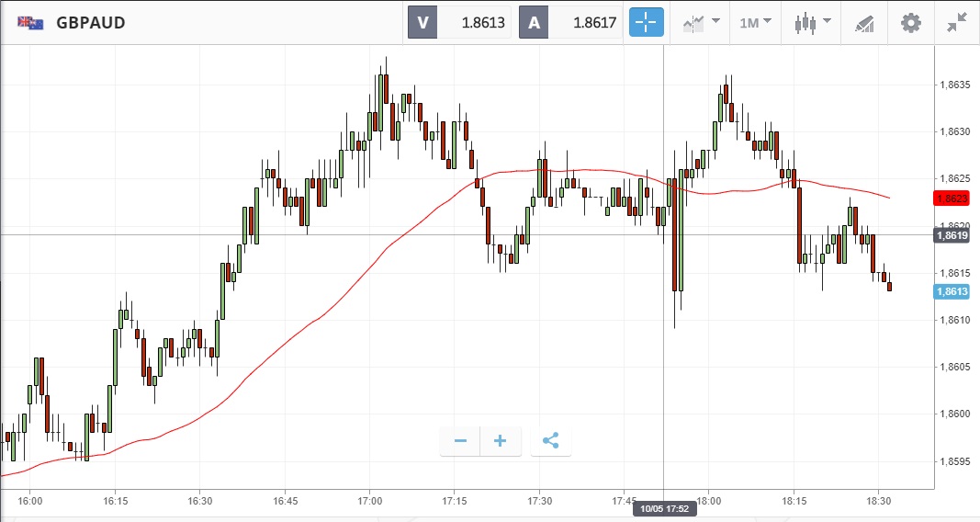Image resolution: width=980 pixels, height=522 pixels.
Task: Open chart settings gear
Action: pyautogui.click(x=910, y=23)
